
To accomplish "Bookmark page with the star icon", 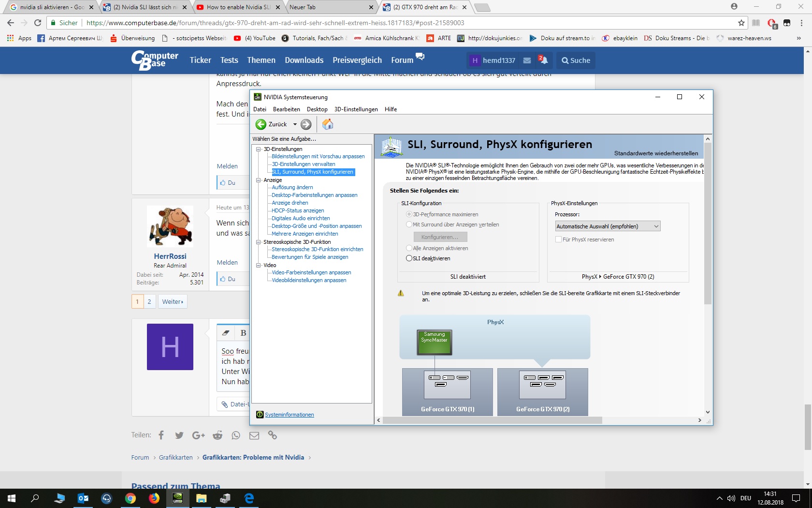I will pos(741,23).
